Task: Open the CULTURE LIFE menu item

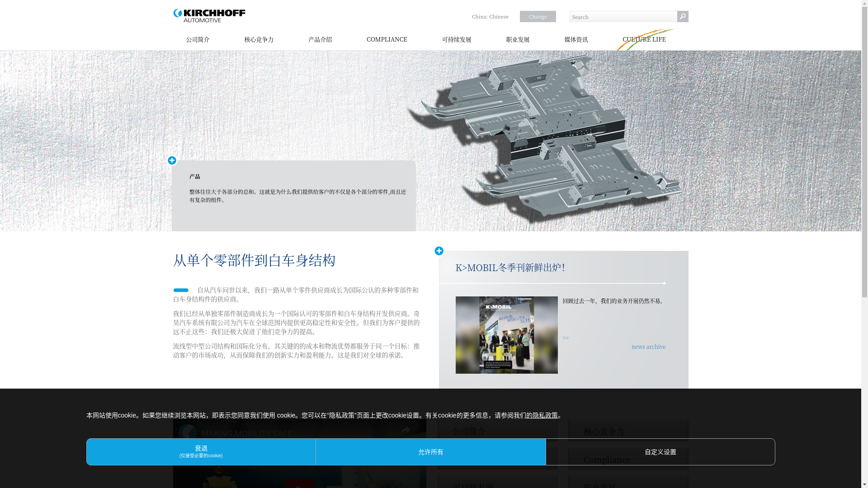Action: click(x=644, y=40)
